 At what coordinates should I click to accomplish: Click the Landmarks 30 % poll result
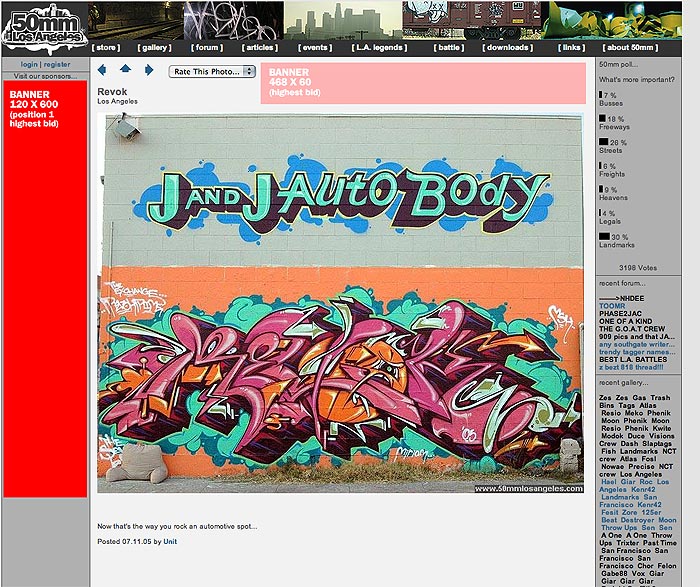click(617, 241)
